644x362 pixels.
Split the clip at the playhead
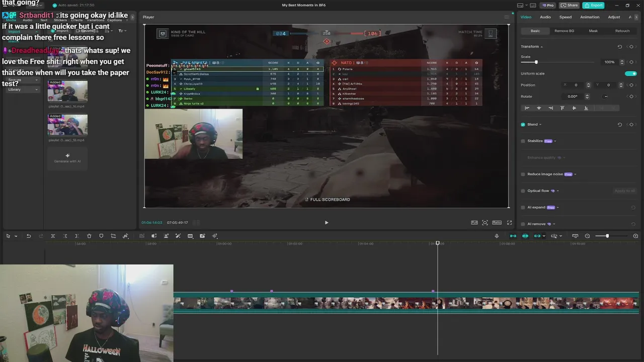pos(53,236)
